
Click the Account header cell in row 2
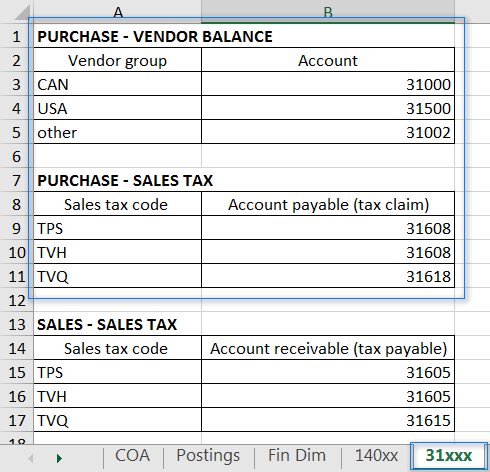coord(328,60)
